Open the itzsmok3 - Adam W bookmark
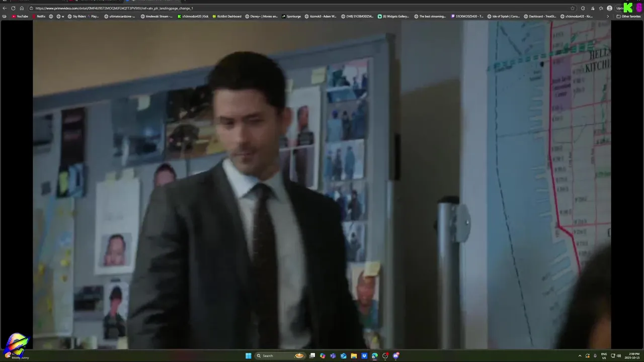Viewport: 644px width, 362px height. pos(320,16)
